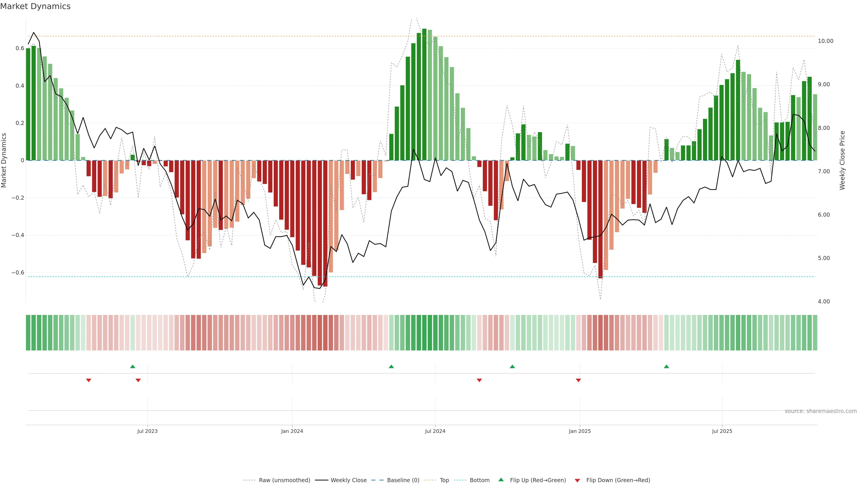Click the green flip-up marker before Jul 2024
Screen dimensions: 868x488
(x=391, y=366)
